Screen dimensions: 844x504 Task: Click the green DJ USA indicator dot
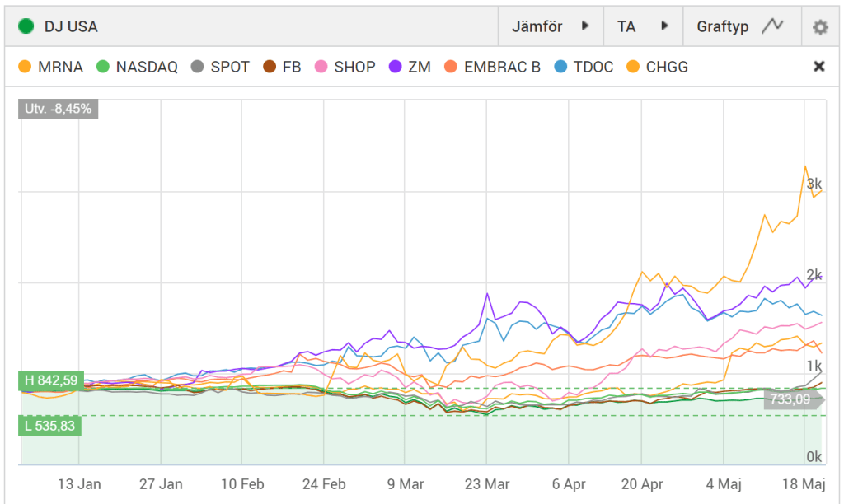tap(26, 26)
